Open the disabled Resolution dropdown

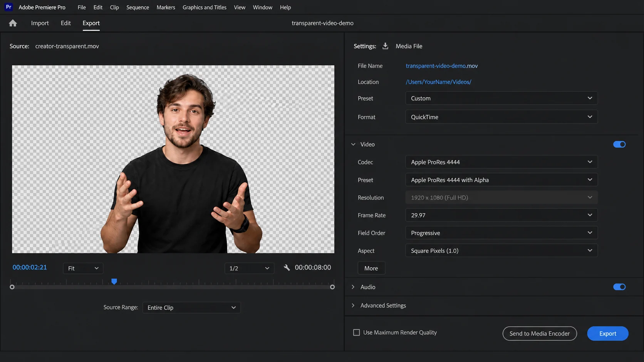pos(501,197)
